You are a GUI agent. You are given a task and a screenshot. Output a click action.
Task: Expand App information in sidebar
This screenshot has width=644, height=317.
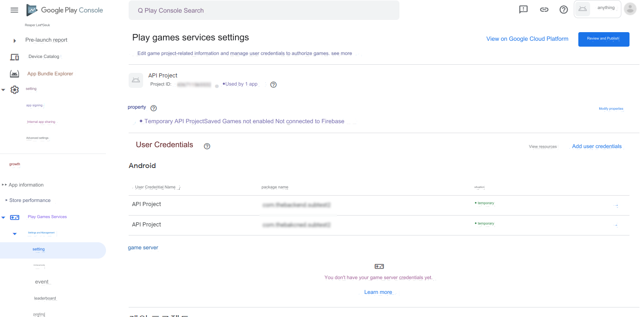[5, 185]
